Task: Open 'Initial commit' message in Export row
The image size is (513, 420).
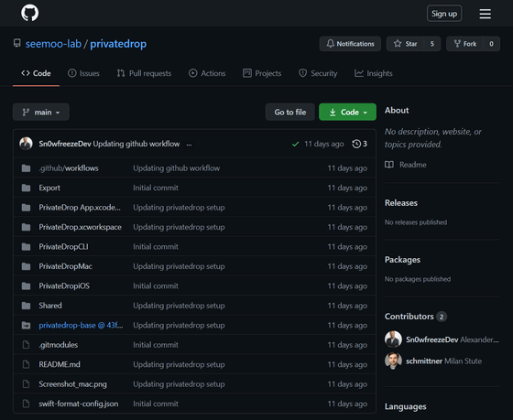Action: (156, 188)
